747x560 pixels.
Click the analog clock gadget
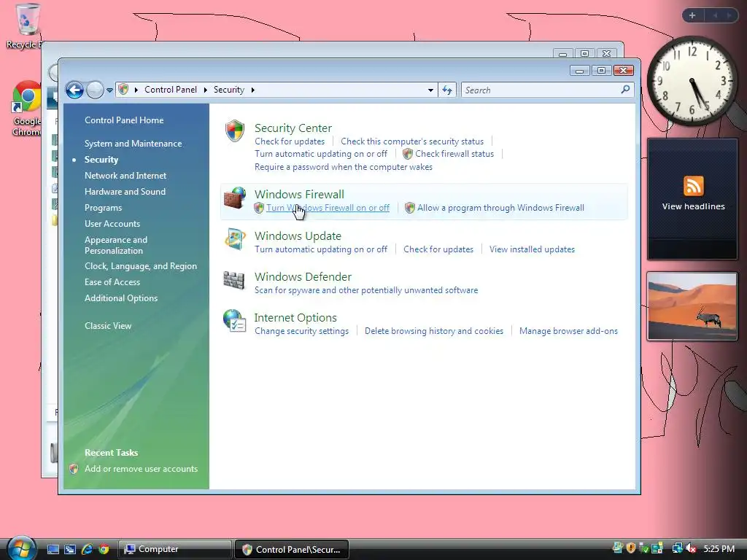pos(692,80)
